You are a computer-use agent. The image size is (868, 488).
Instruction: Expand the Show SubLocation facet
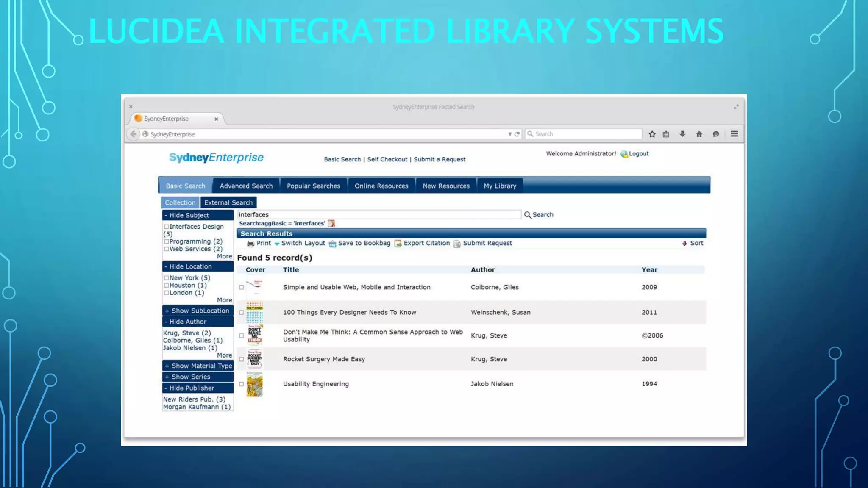click(x=198, y=311)
